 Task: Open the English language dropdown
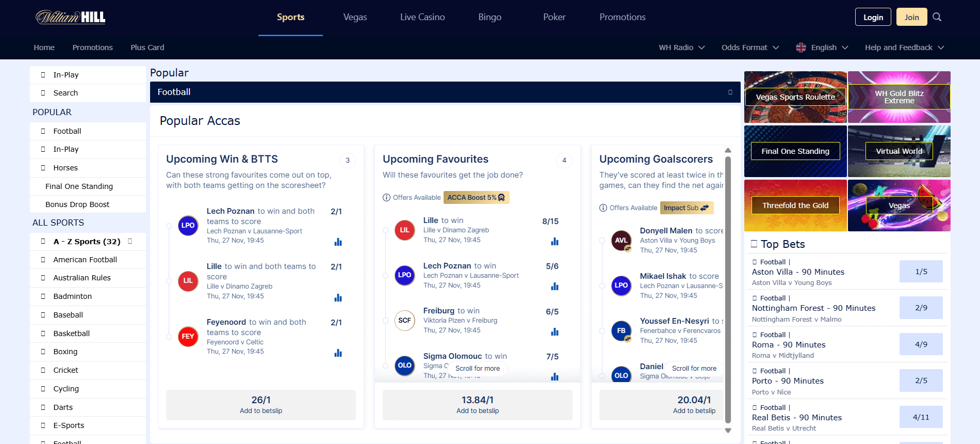(822, 47)
